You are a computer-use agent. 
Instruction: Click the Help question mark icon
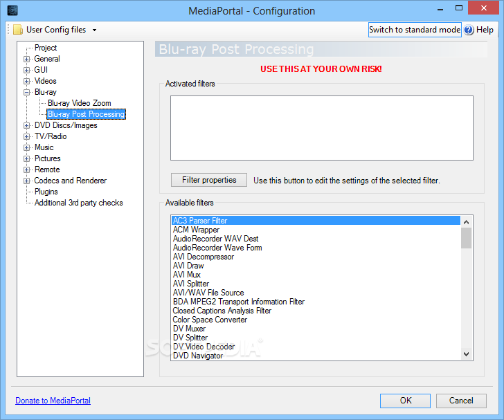pos(469,30)
